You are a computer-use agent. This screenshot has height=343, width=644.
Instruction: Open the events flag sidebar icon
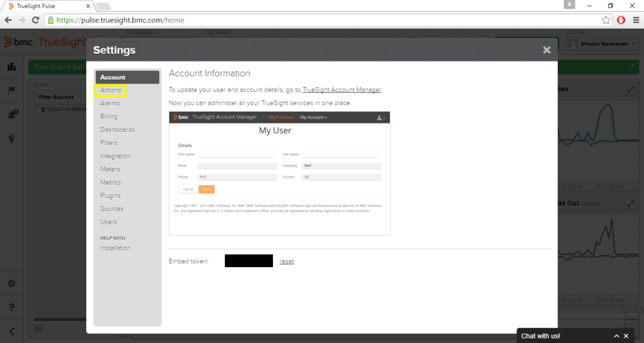point(11,90)
